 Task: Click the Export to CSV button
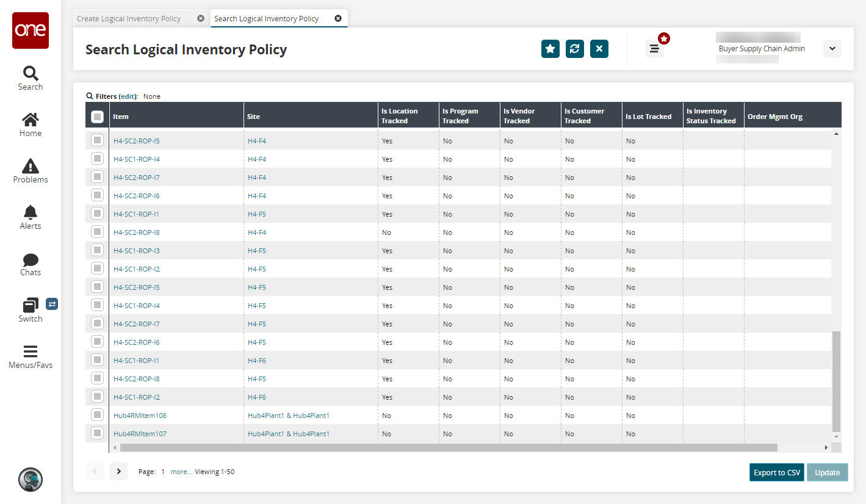(x=776, y=473)
